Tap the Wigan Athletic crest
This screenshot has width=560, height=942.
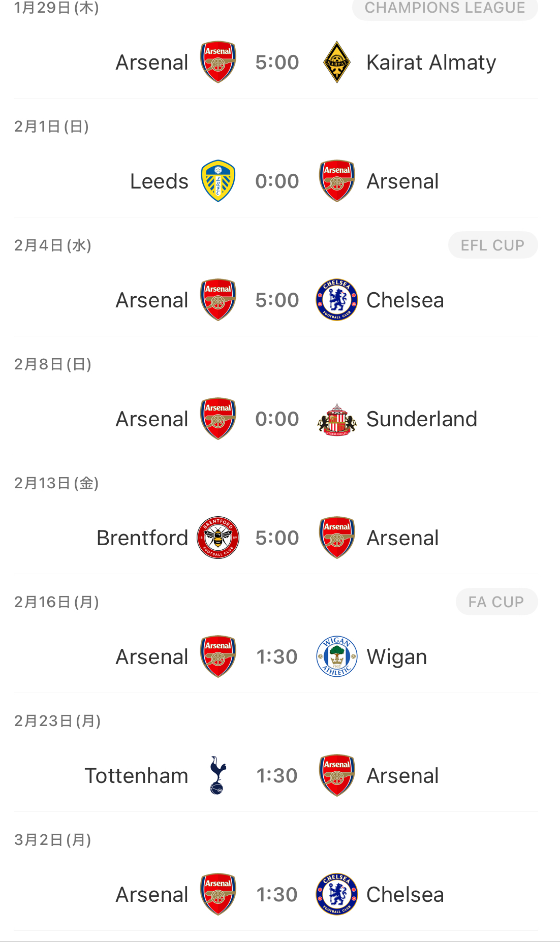tap(336, 657)
